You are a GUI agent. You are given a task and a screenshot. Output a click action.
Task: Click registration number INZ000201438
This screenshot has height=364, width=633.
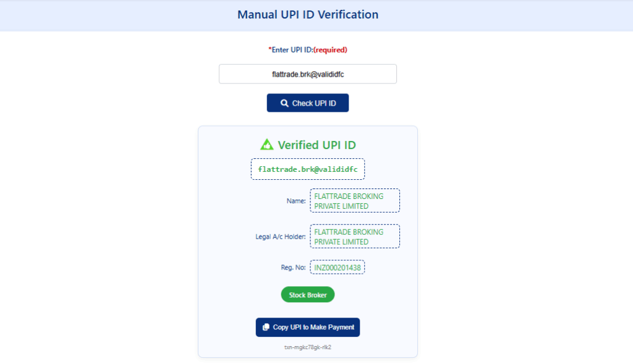pos(337,268)
